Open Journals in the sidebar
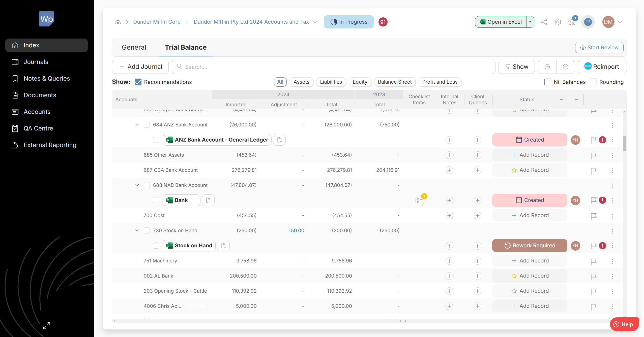The image size is (644, 337). pos(46,62)
